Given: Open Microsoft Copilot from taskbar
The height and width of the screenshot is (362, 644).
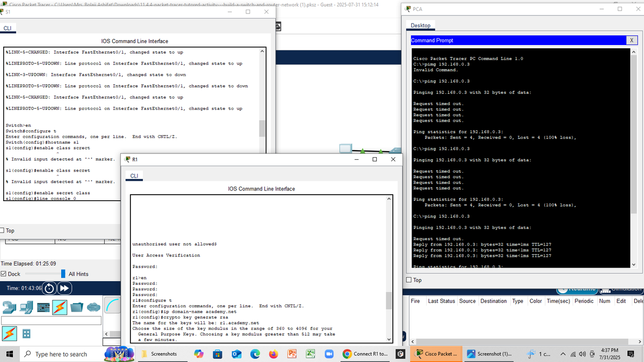Looking at the screenshot, I should point(199,354).
